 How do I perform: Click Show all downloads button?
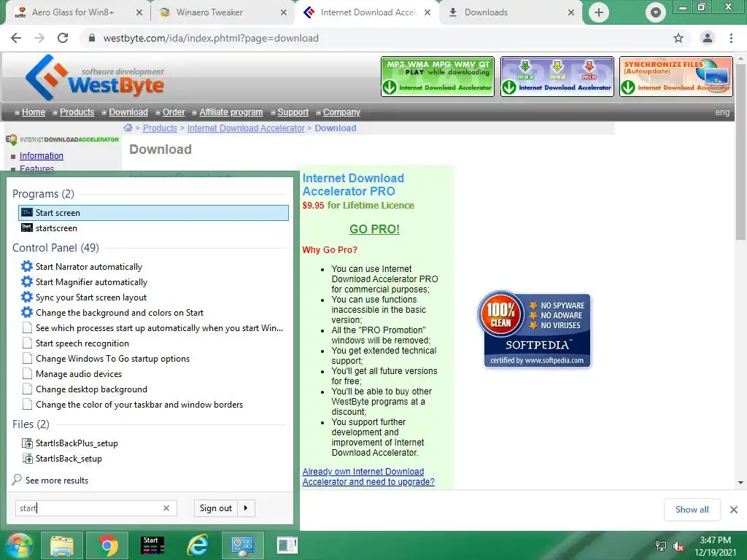[x=692, y=510]
